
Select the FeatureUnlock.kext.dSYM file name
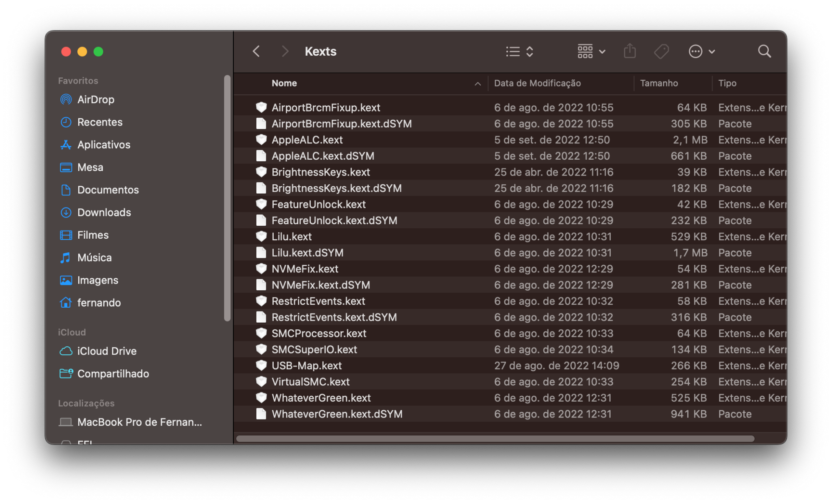[334, 220]
